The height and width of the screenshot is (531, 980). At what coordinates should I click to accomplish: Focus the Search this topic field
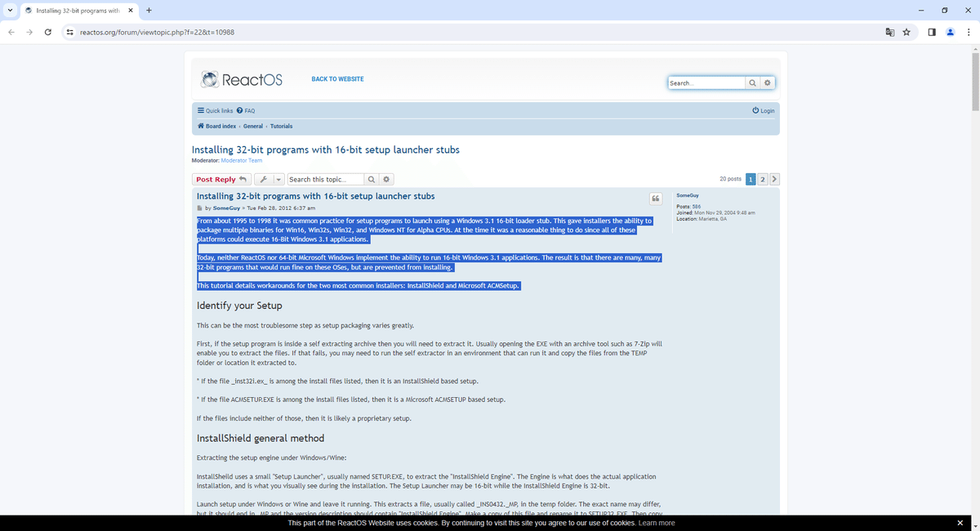tap(325, 179)
